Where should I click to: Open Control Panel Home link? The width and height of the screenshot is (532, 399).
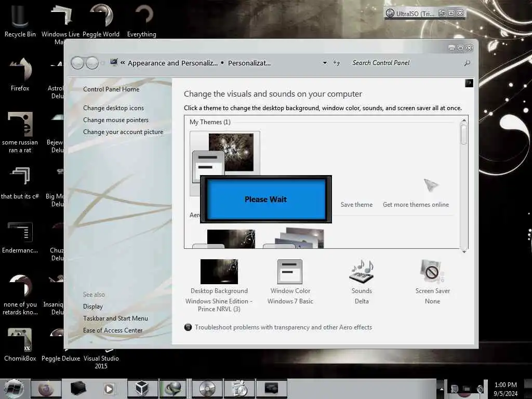tap(111, 89)
